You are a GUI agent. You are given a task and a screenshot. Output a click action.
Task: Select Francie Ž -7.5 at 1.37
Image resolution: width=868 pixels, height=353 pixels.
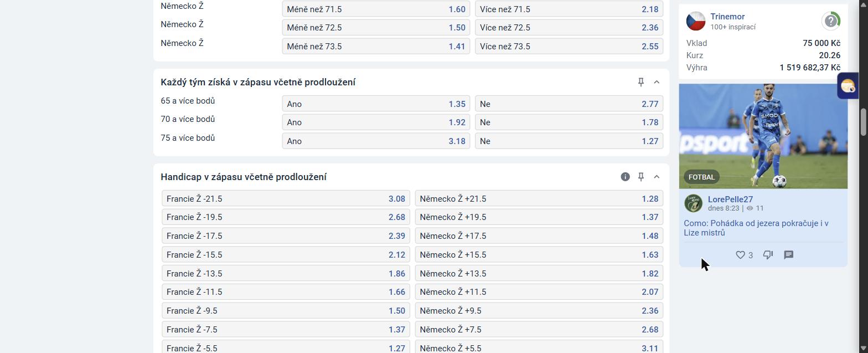286,330
